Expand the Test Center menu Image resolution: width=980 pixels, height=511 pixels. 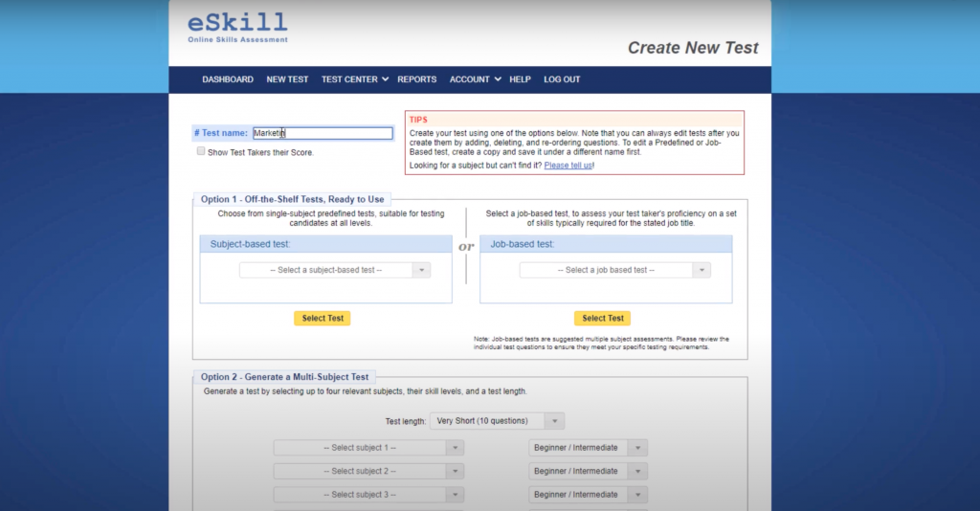[x=354, y=79]
